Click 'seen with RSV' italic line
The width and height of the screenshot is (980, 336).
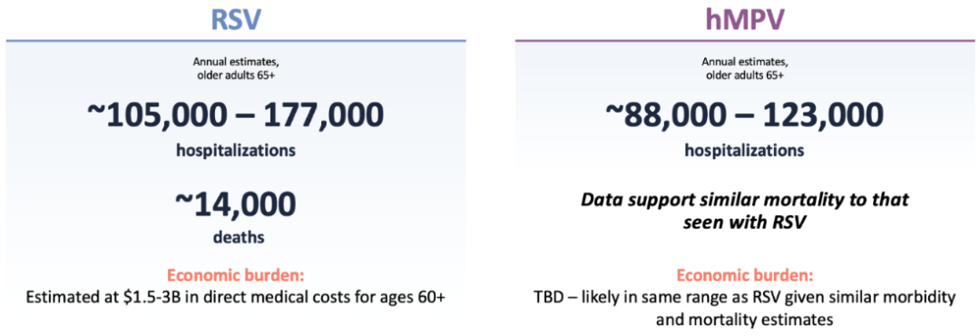[x=744, y=223]
